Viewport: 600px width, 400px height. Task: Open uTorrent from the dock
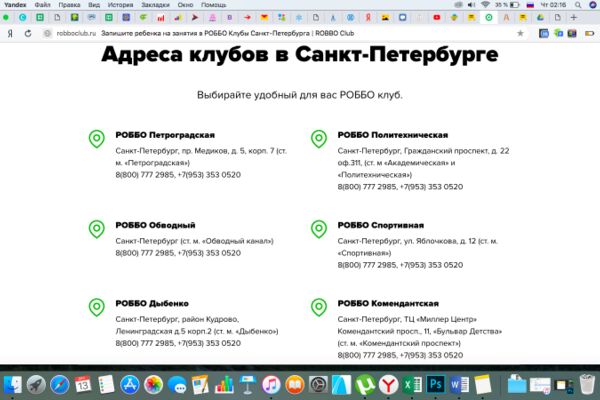point(365,384)
